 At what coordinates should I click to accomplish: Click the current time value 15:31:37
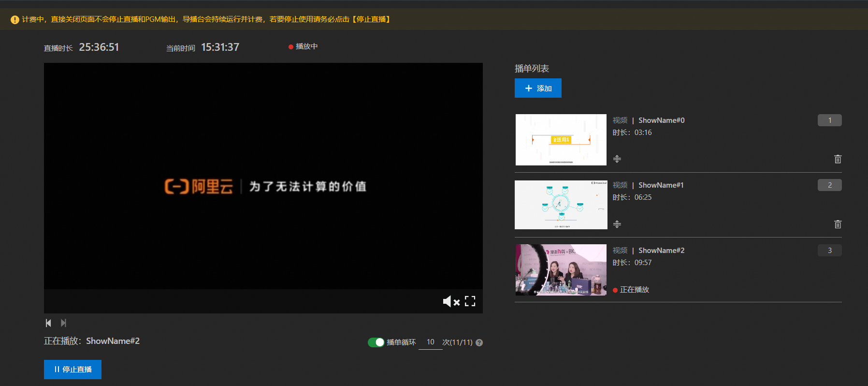point(220,47)
